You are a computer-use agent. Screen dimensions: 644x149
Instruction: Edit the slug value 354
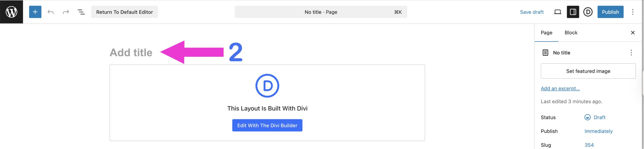(x=589, y=145)
